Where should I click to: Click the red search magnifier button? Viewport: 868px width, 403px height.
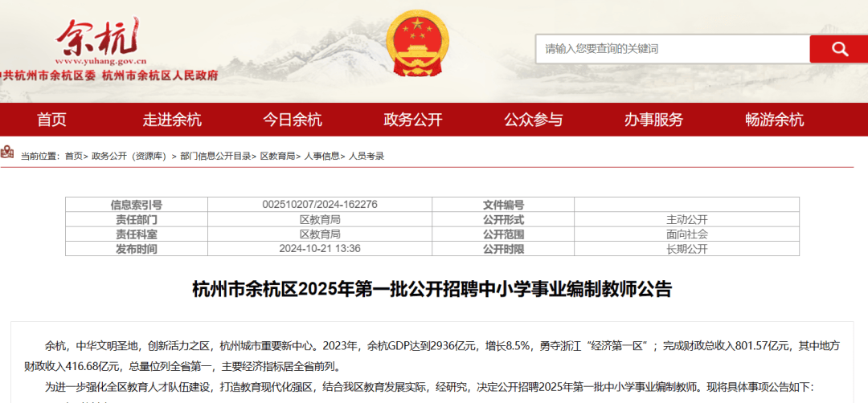tap(838, 49)
